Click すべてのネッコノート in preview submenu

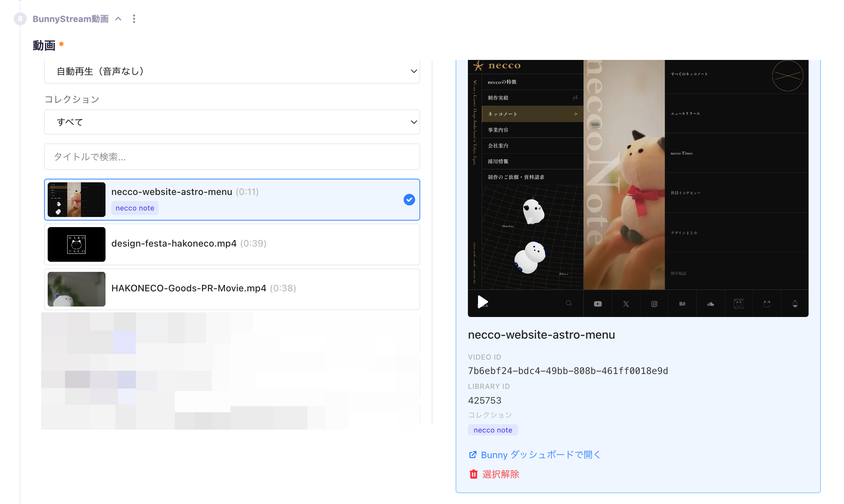(x=689, y=74)
